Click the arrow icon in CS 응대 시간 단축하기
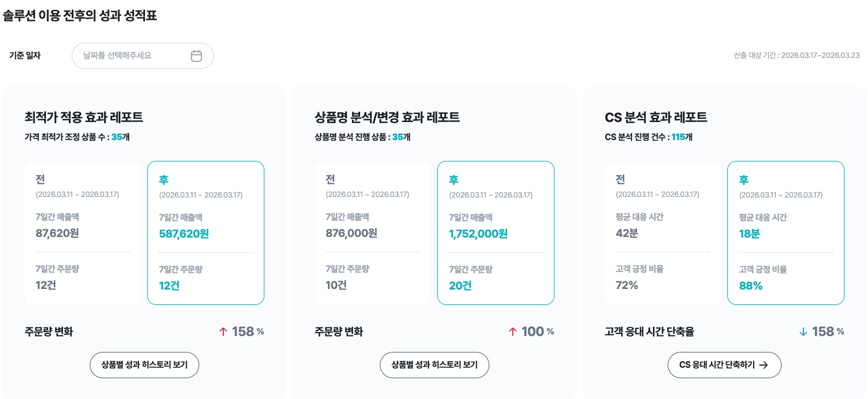 click(x=763, y=365)
